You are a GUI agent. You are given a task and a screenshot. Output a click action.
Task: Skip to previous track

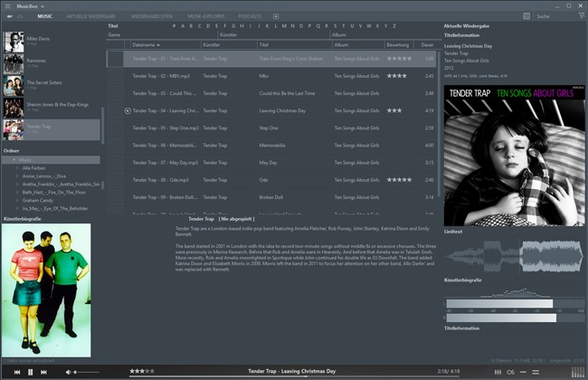(x=17, y=372)
